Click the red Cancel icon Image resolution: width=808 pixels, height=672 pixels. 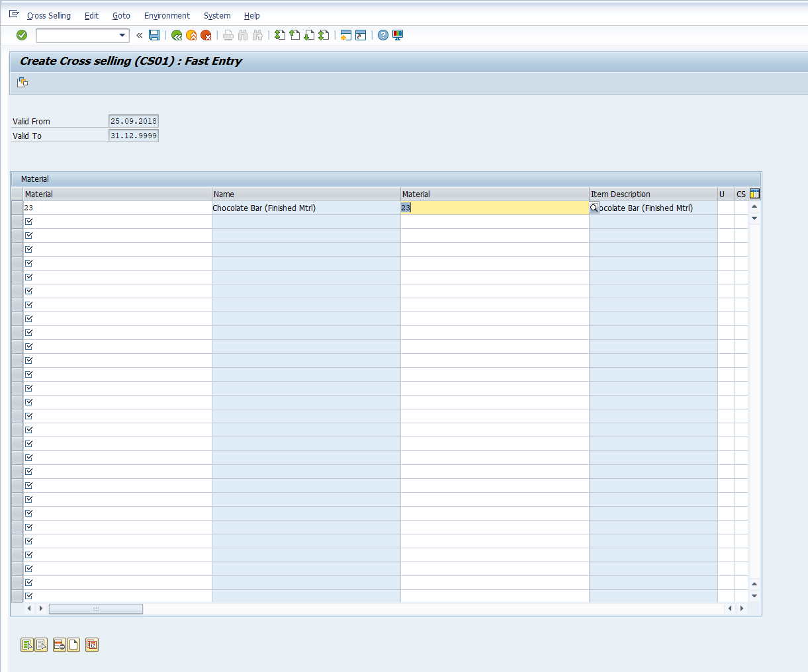pyautogui.click(x=206, y=35)
